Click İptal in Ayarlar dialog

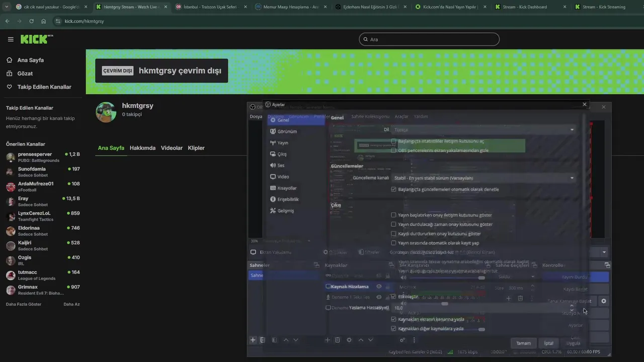(x=549, y=343)
